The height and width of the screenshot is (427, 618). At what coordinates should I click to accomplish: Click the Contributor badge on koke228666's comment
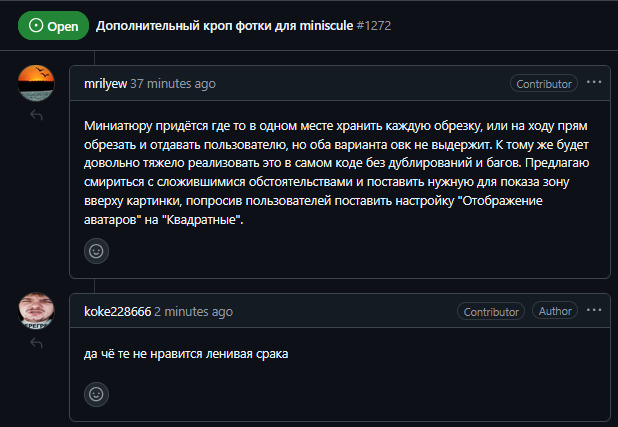pos(491,312)
